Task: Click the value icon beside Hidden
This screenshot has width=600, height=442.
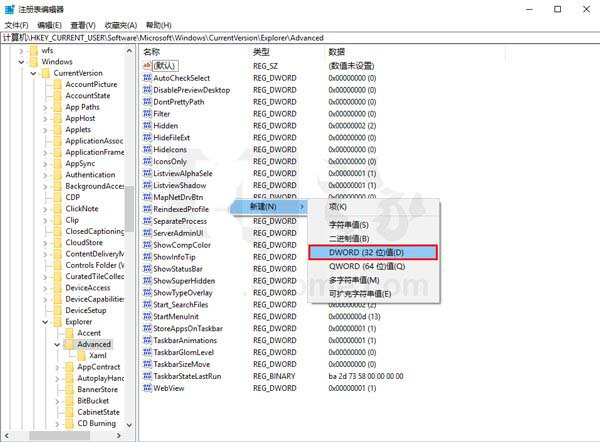Action: click(x=147, y=126)
